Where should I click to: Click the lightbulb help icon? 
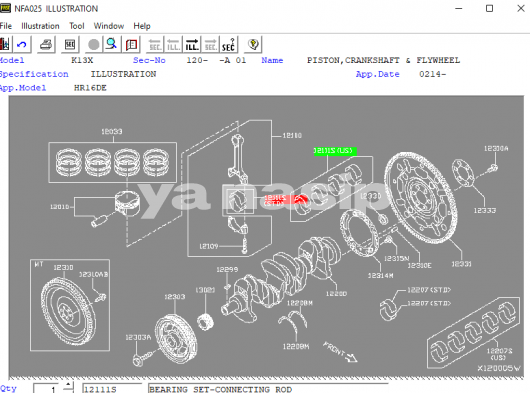click(x=253, y=45)
